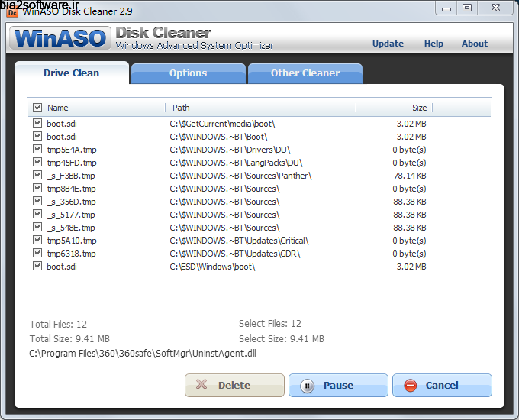Click file name _s_F3BB.tmp
Image resolution: width=519 pixels, height=420 pixels.
click(x=71, y=176)
